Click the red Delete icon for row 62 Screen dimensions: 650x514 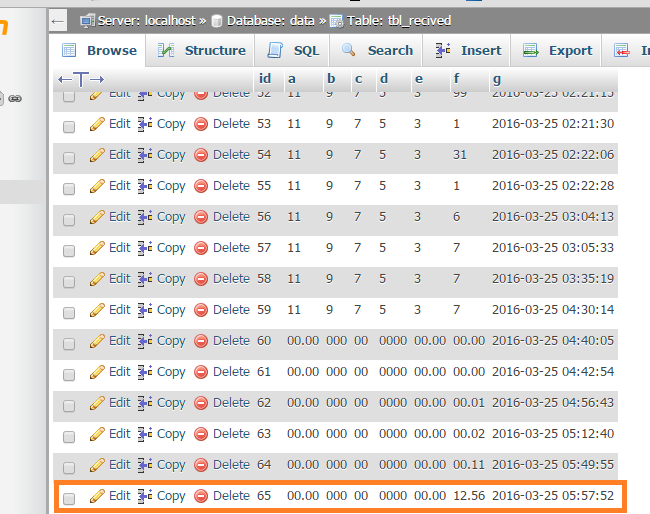click(x=201, y=403)
